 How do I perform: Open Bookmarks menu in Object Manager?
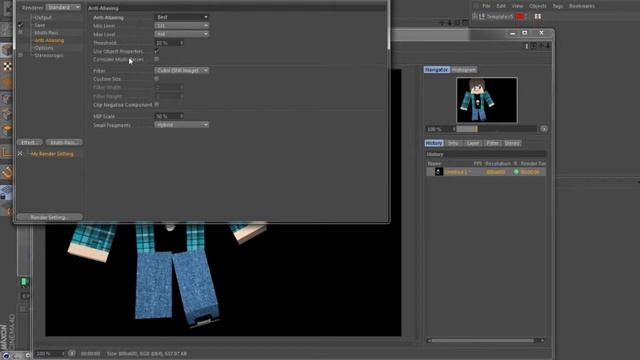click(582, 6)
